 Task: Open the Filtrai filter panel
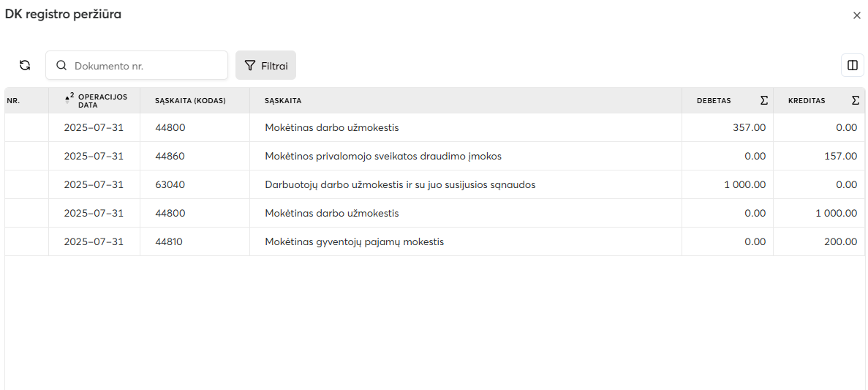tap(265, 65)
